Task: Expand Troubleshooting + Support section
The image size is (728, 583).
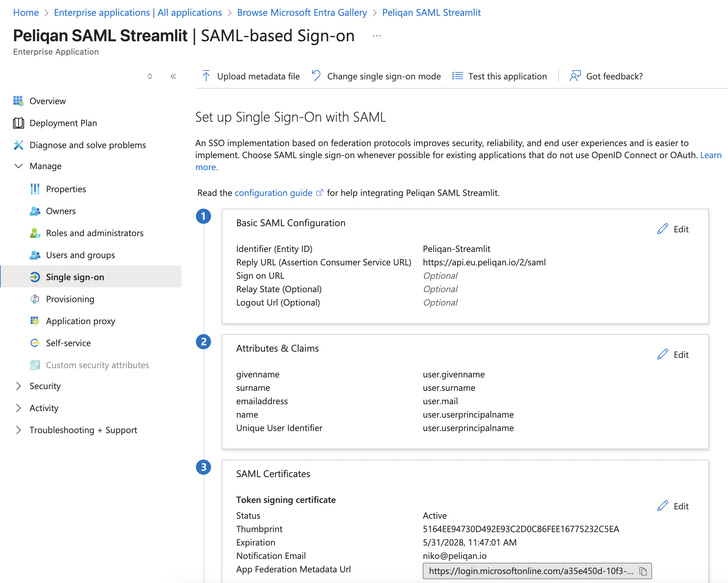Action: (19, 430)
